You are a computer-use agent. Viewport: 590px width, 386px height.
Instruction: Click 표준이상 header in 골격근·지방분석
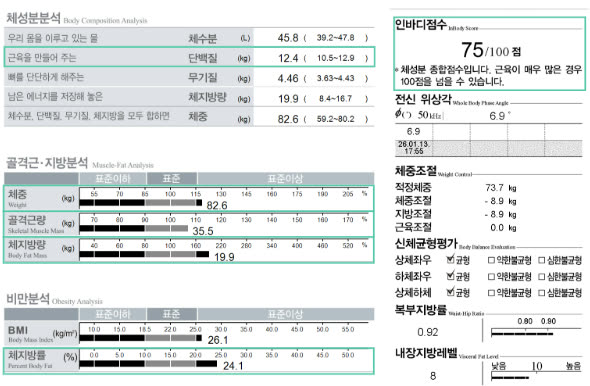click(x=286, y=178)
